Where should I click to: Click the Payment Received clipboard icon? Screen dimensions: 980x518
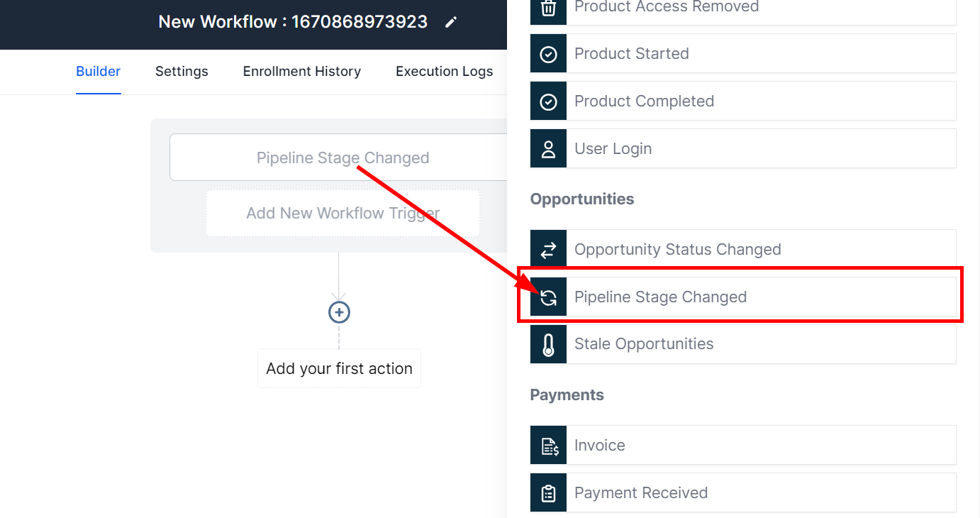coord(548,493)
